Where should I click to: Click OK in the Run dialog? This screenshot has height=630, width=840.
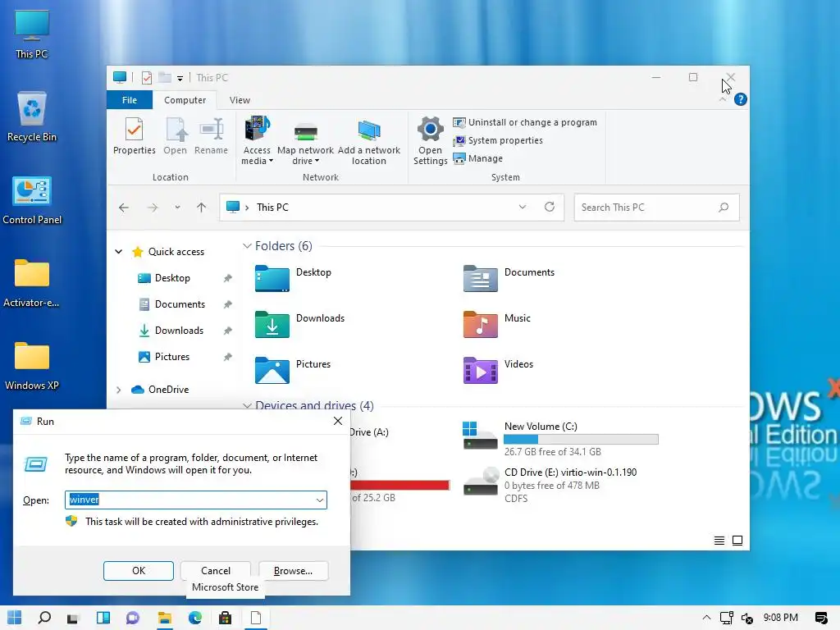click(138, 571)
